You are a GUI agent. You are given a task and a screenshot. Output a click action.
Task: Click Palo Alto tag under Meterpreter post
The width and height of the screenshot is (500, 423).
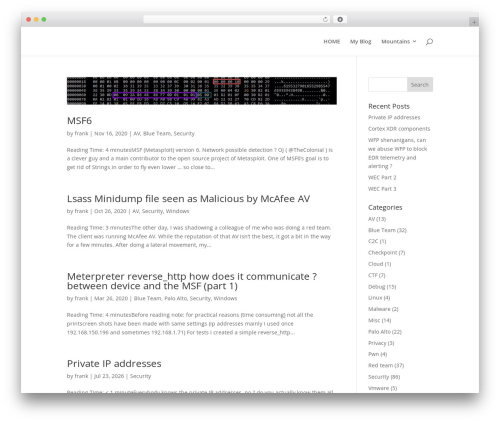pos(175,298)
